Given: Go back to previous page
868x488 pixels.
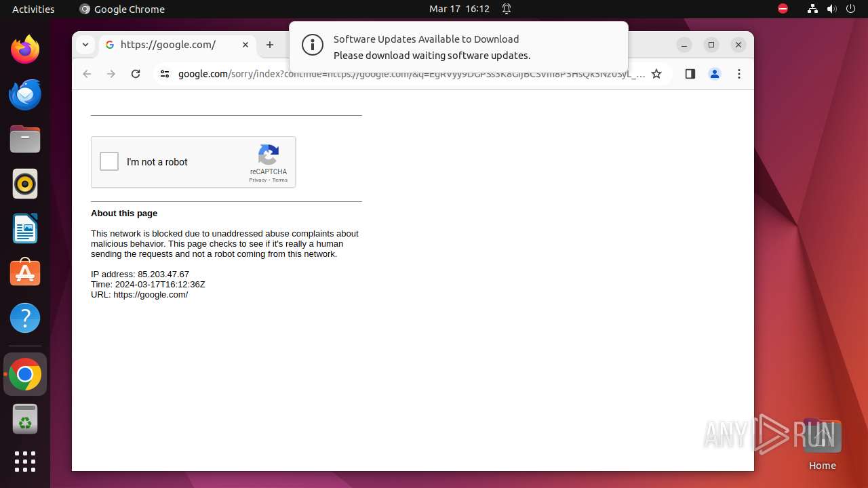Looking at the screenshot, I should [x=87, y=74].
